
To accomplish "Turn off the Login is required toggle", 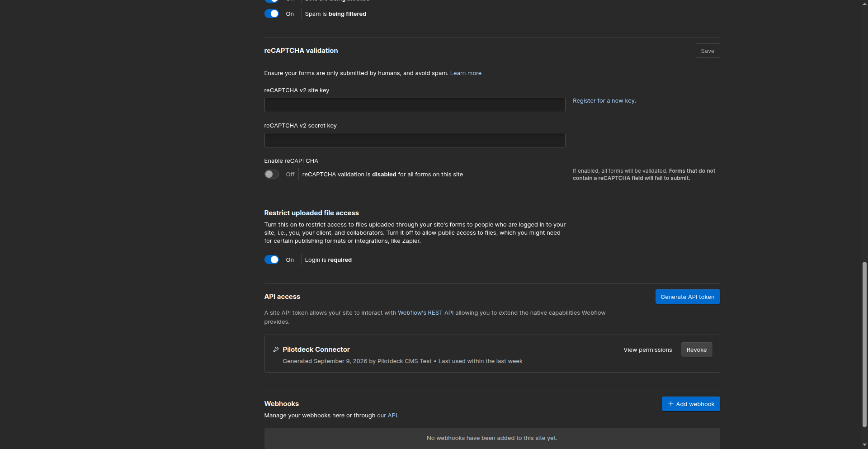I will point(271,260).
